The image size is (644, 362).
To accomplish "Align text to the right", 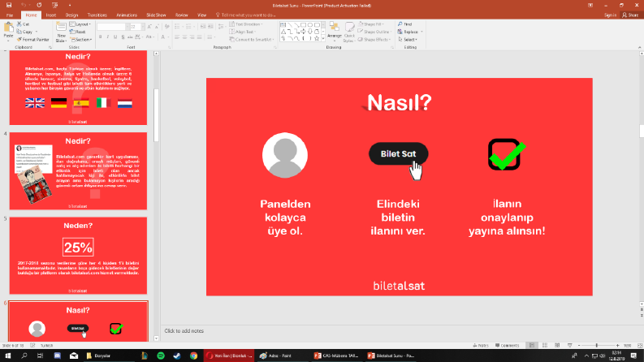I will tap(192, 37).
